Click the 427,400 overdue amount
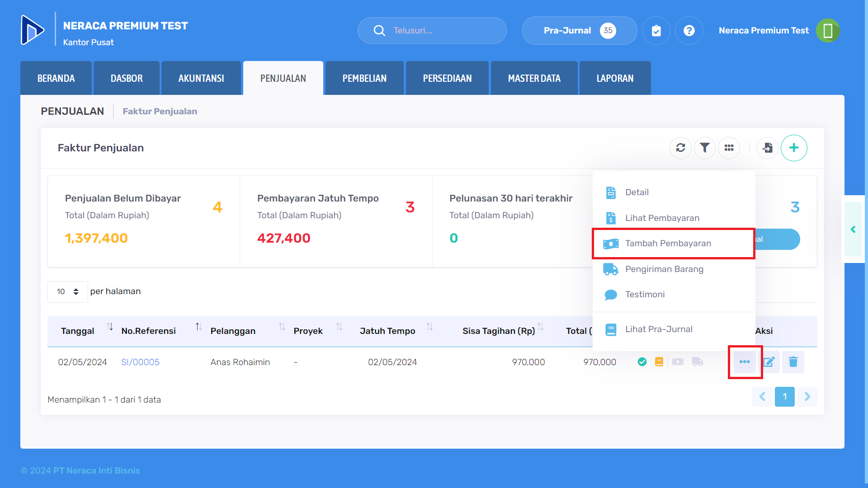 pyautogui.click(x=284, y=238)
